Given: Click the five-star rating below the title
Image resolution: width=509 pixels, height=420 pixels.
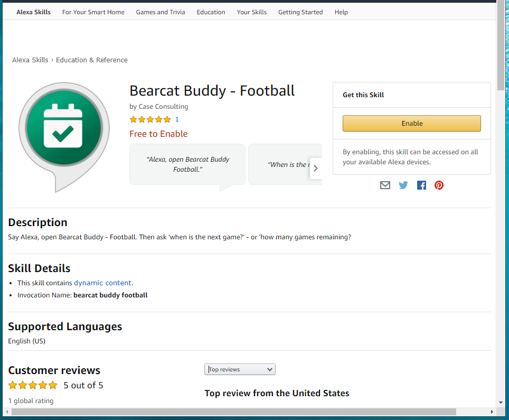Looking at the screenshot, I should pyautogui.click(x=150, y=119).
